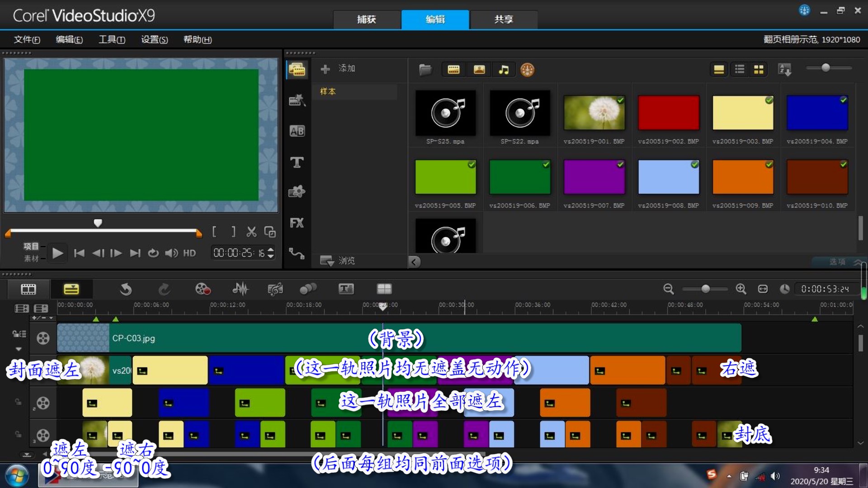Toggle the show videos filter in library
Screen dimensions: 868x488
click(x=453, y=70)
